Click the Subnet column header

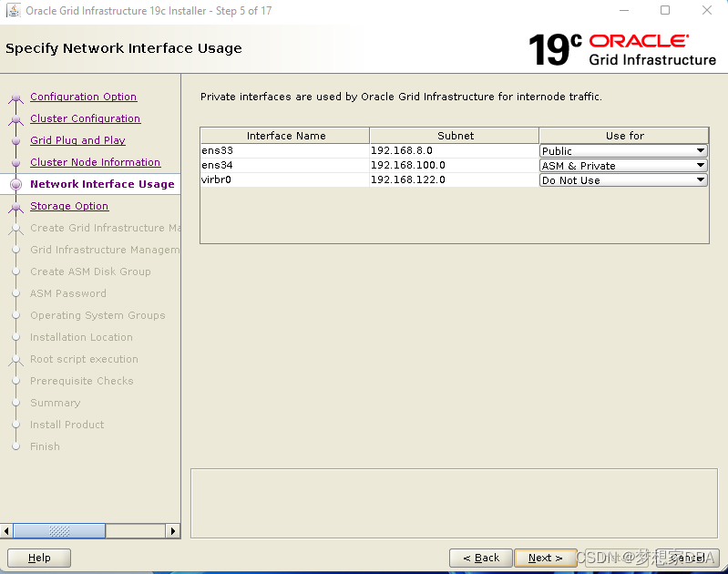pyautogui.click(x=455, y=136)
